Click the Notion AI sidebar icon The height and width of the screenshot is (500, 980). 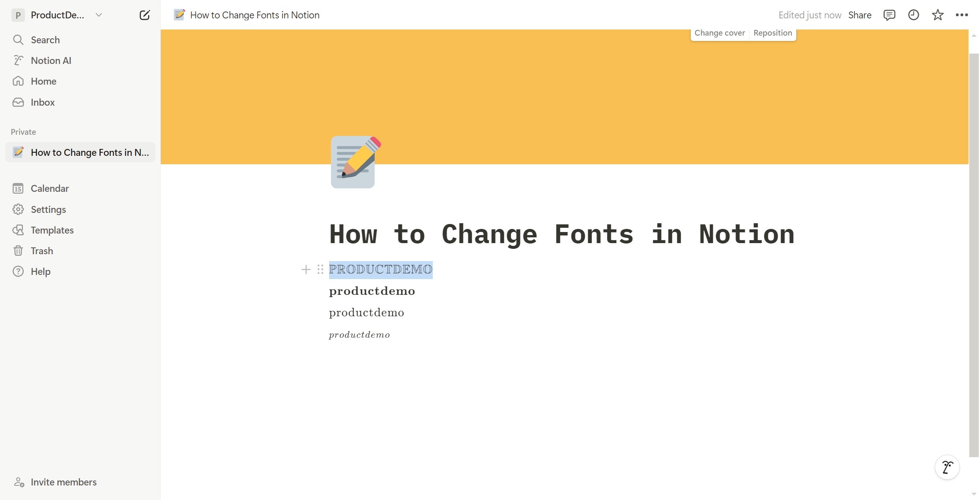(x=18, y=60)
